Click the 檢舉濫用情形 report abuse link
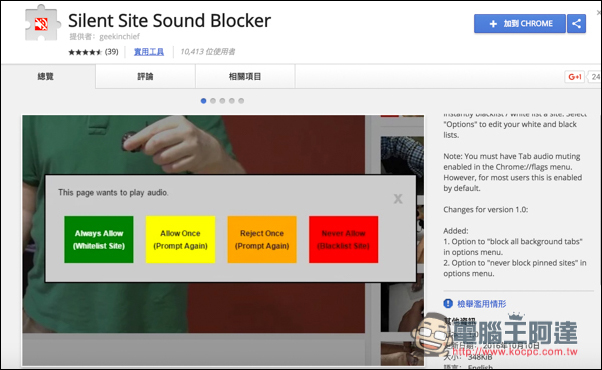602x370 pixels. tap(482, 304)
